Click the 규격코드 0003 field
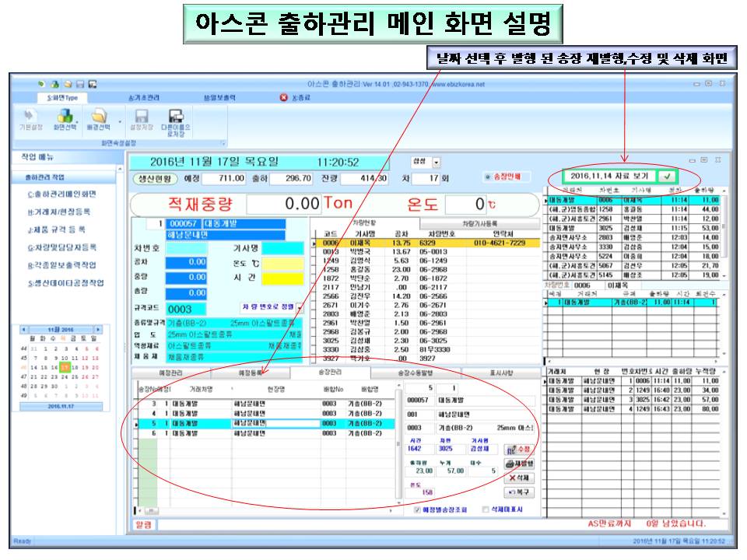 coord(186,309)
